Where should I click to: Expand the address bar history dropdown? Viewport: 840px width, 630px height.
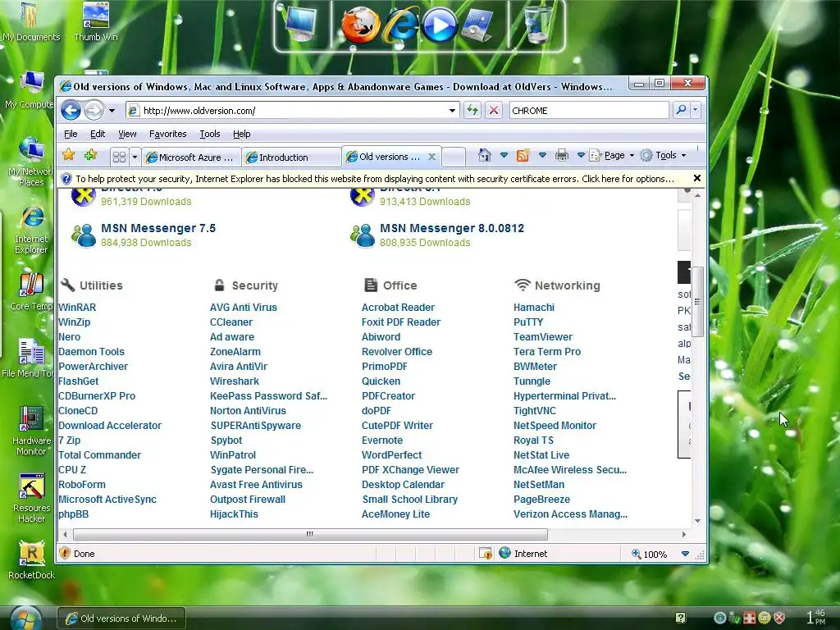[453, 111]
